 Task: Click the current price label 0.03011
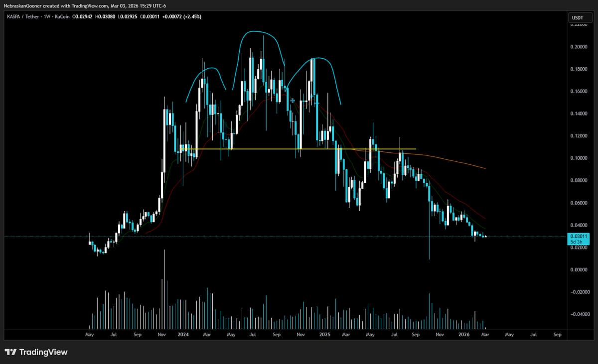(580, 236)
